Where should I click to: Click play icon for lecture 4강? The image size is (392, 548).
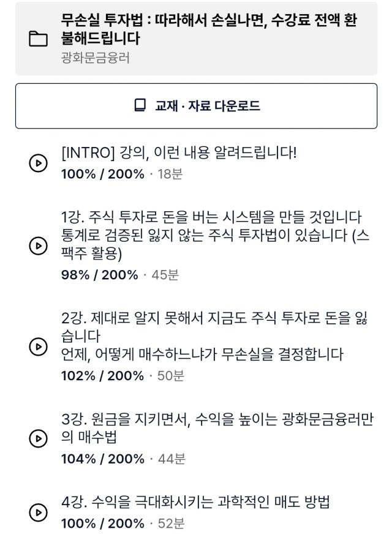click(38, 512)
